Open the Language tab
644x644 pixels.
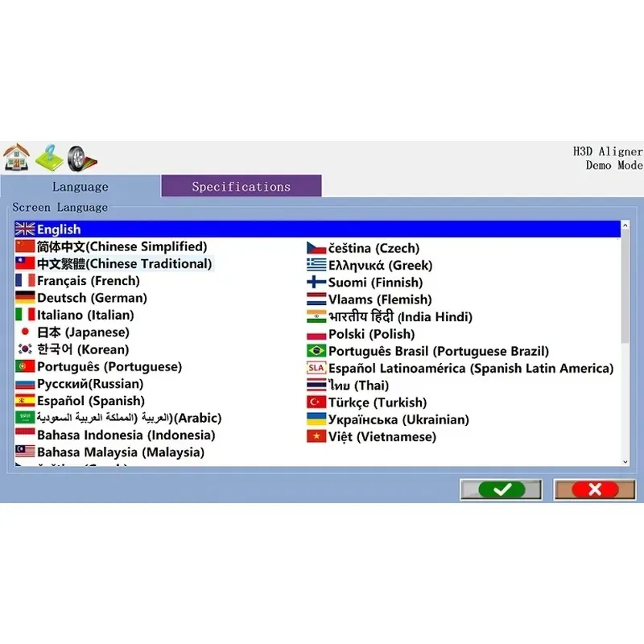pyautogui.click(x=80, y=187)
